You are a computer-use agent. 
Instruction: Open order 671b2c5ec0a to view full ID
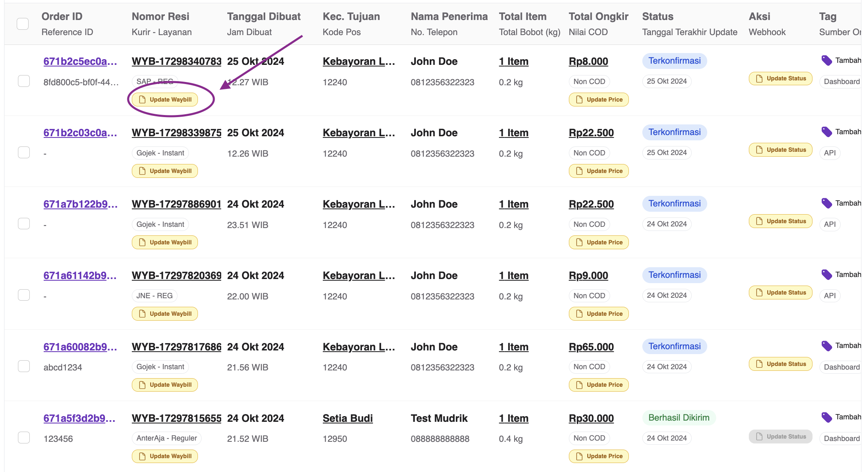(80, 61)
